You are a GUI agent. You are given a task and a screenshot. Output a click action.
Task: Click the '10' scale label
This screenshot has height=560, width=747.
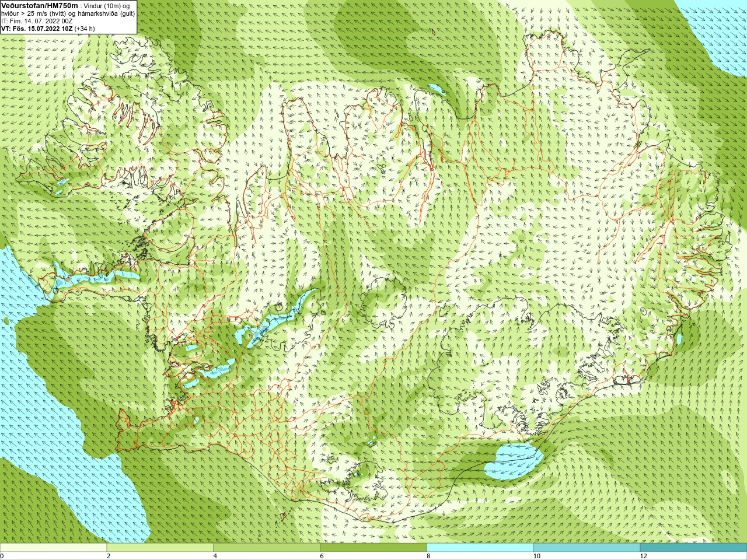[537, 556]
